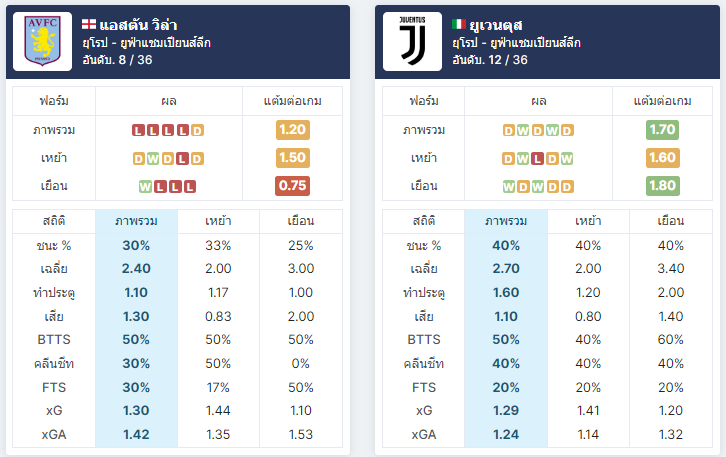The width and height of the screenshot is (726, 457).
Task: Open the ยูเวนตุส team name link
Action: pyautogui.click(x=496, y=25)
